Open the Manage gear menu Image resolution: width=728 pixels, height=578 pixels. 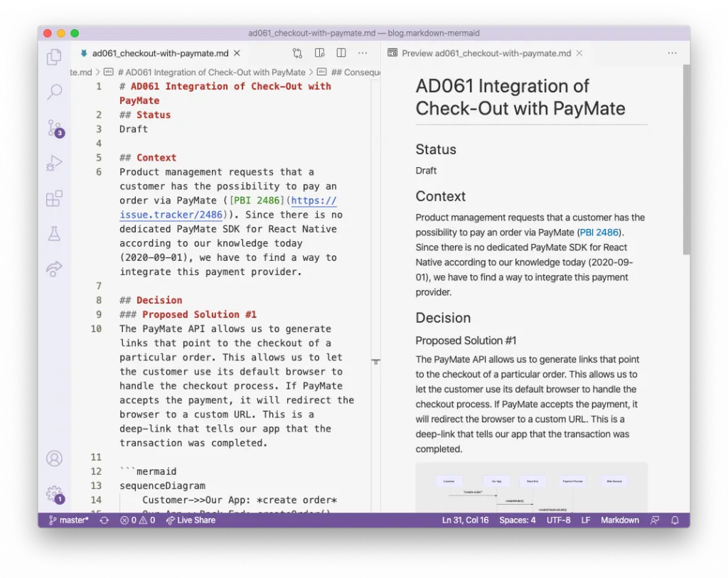55,494
